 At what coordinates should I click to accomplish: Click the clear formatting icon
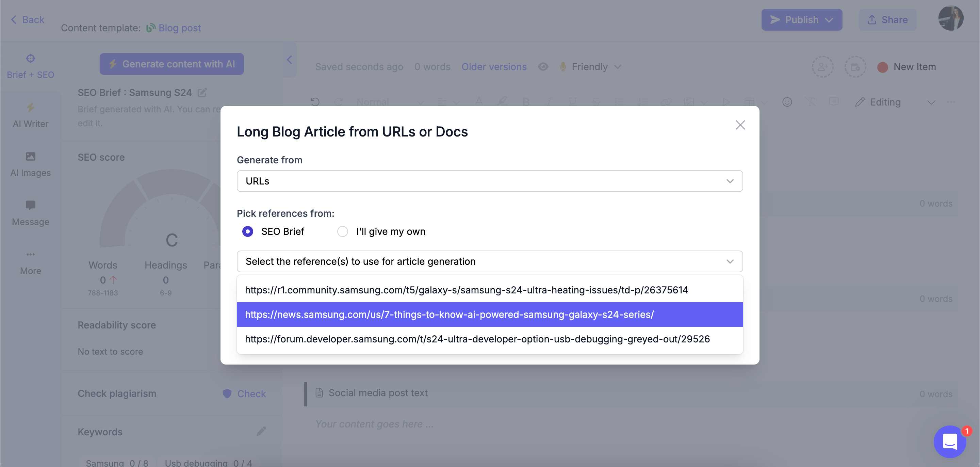pyautogui.click(x=810, y=102)
